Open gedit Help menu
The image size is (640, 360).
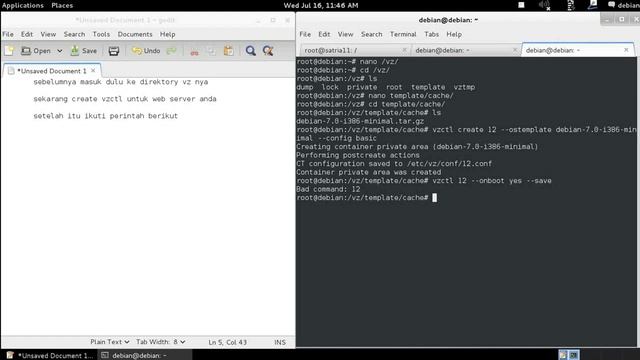click(167, 34)
